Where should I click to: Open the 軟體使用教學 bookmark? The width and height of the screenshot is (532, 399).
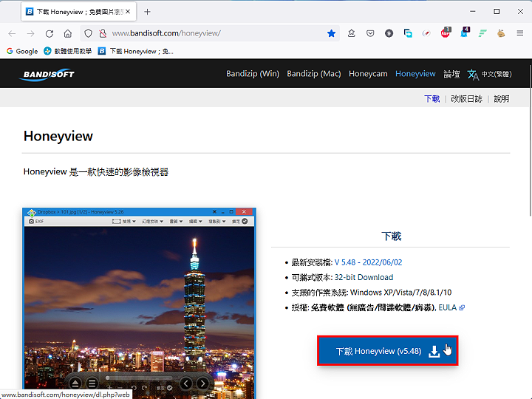click(x=68, y=51)
